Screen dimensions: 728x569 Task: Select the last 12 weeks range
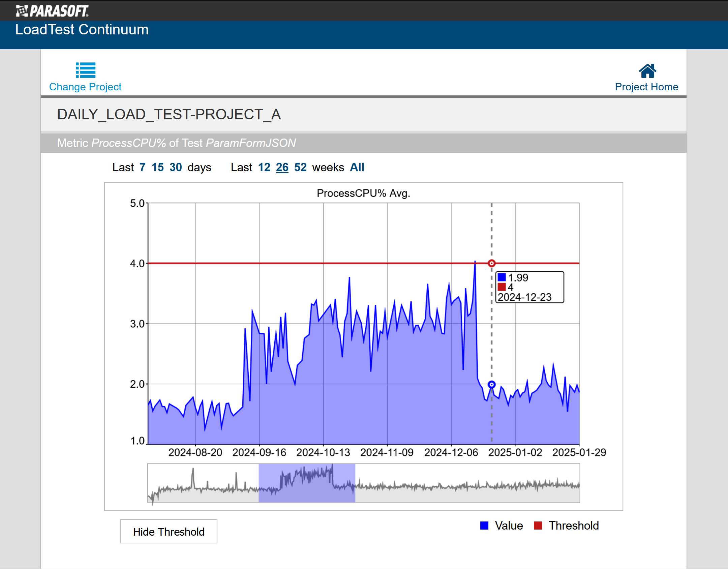click(264, 167)
